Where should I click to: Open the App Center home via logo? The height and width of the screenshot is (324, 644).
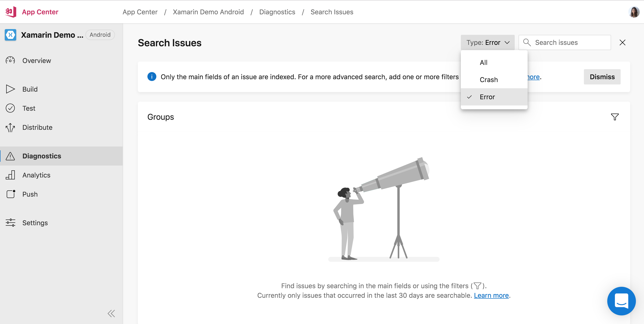[x=11, y=11]
